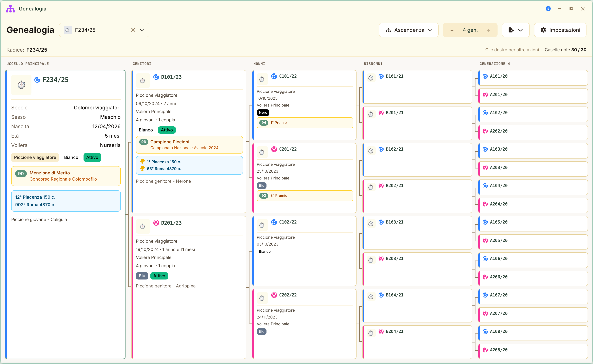Screen dimensions: 593x364
Task: Click the Attivo badge on D101/23 card
Action: pos(167,130)
